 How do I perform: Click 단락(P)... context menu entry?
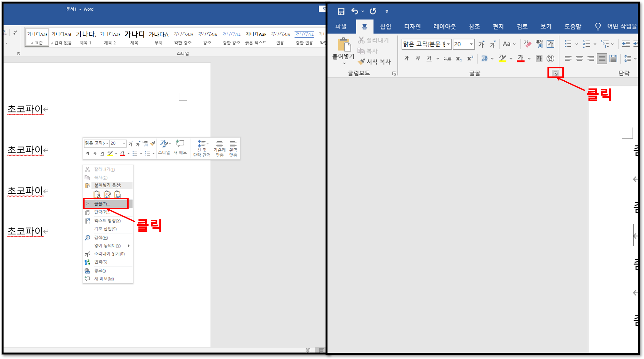[x=102, y=212]
